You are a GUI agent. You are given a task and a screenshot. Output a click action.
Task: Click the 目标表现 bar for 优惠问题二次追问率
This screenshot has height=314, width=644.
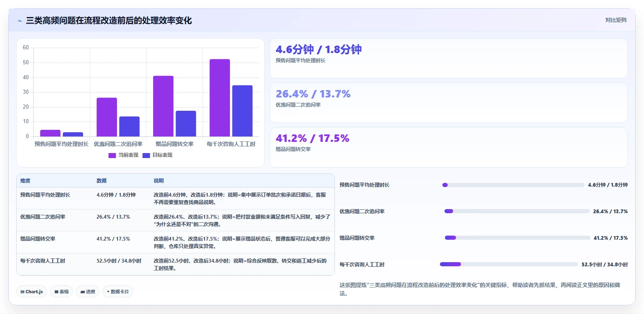[129, 127]
